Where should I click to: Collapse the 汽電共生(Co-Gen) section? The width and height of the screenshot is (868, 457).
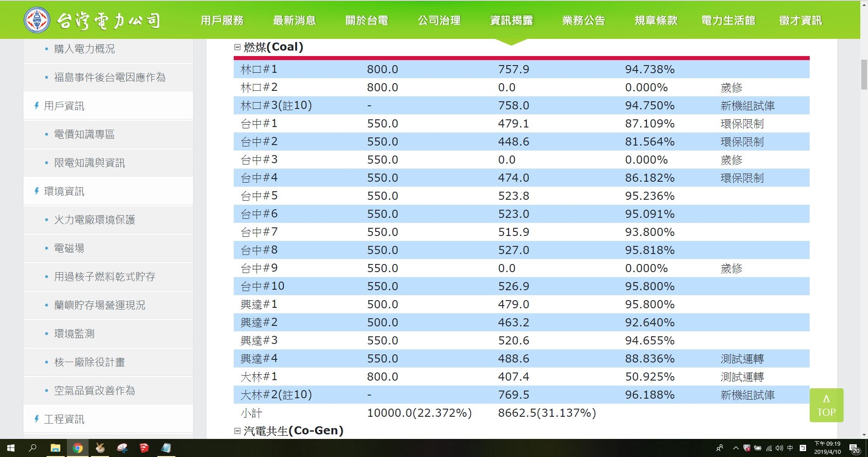237,431
